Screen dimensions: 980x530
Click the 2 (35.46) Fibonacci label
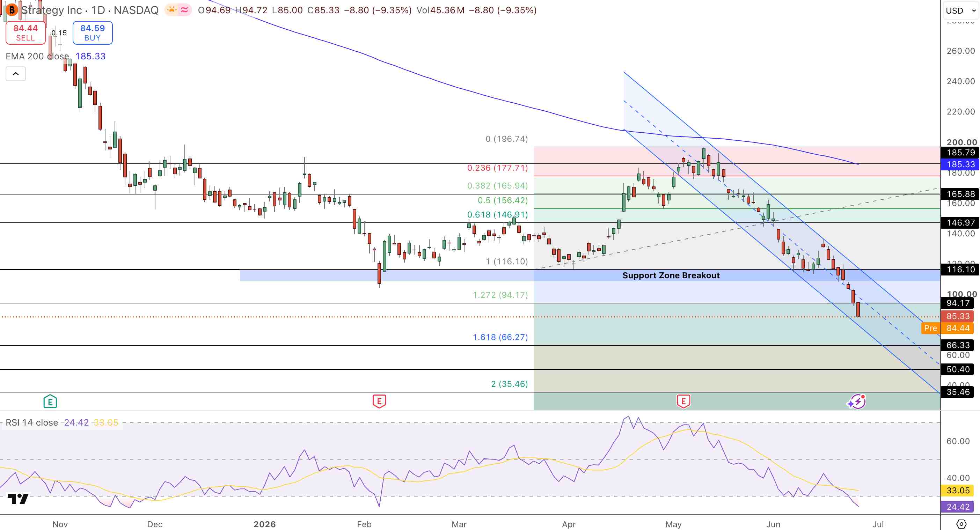pos(510,384)
